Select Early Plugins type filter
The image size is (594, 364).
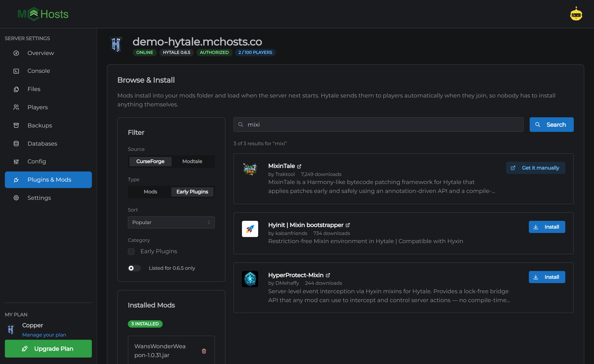tap(192, 192)
